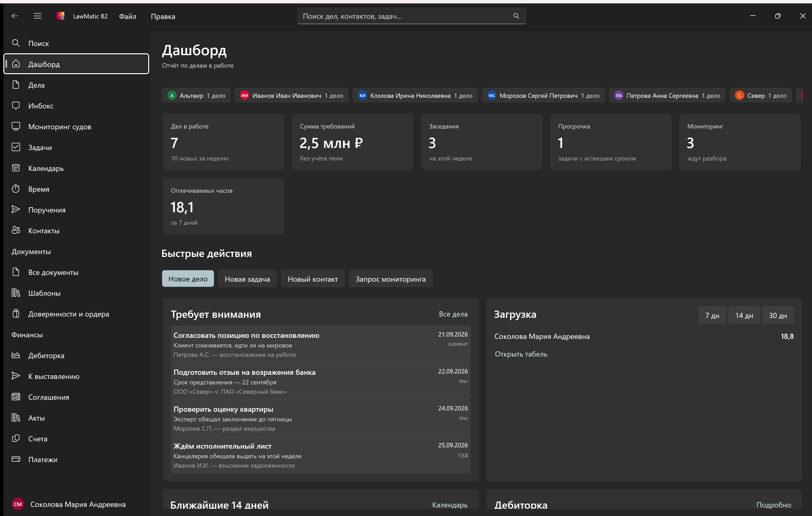
Task: Toggle the hamburger navigation menu
Action: click(38, 16)
